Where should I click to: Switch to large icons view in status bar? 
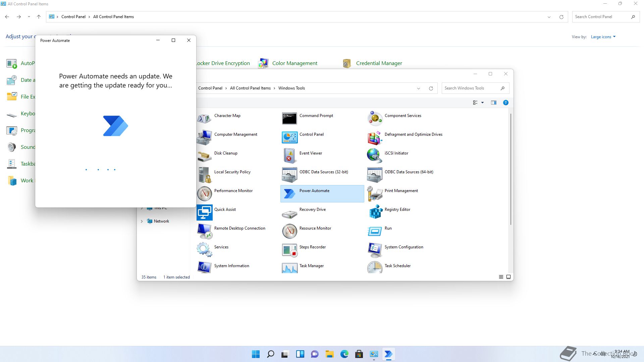click(508, 277)
